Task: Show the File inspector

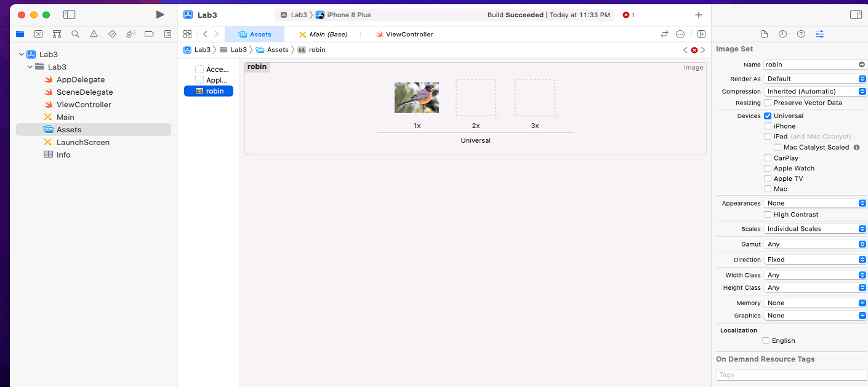Action: (765, 34)
